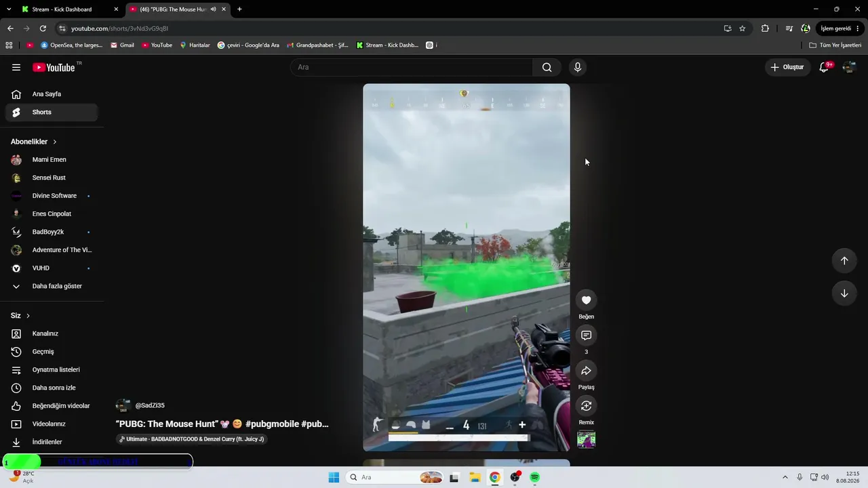Image resolution: width=868 pixels, height=488 pixels.
Task: Like the short with Beğen heart
Action: (587, 300)
